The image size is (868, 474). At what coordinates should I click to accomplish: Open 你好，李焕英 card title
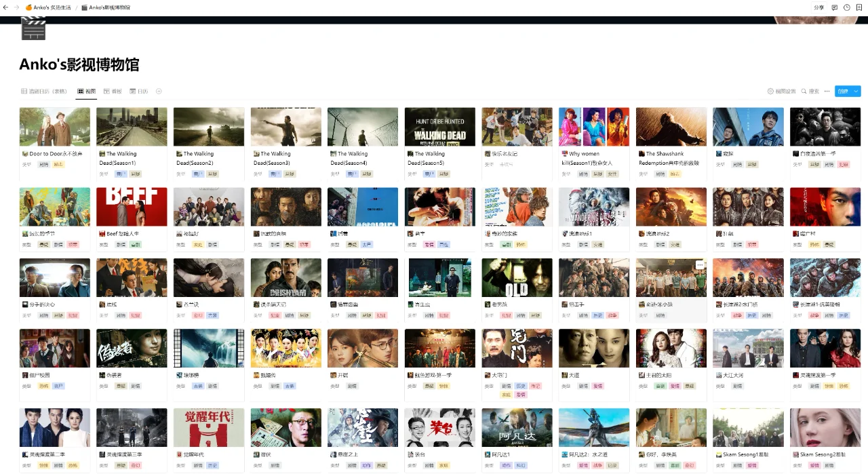pos(661,454)
